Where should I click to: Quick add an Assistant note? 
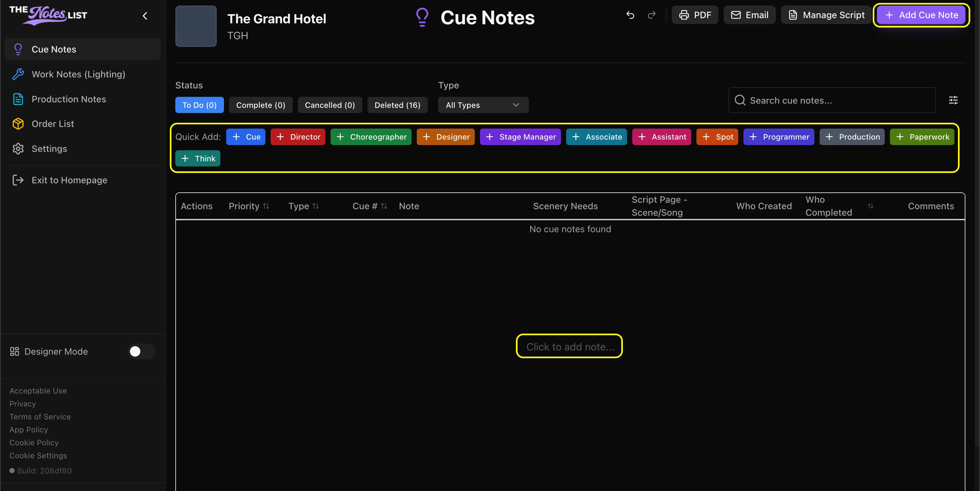click(661, 137)
